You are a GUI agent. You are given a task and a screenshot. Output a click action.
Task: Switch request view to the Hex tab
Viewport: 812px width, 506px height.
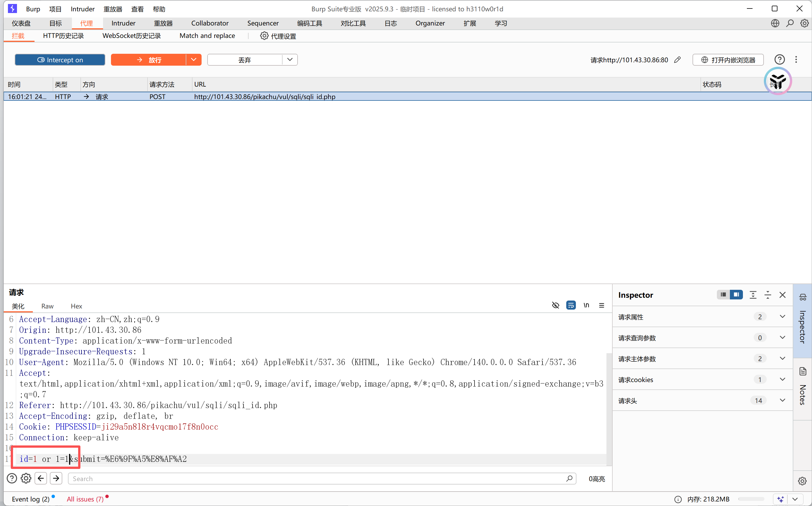[76, 306]
